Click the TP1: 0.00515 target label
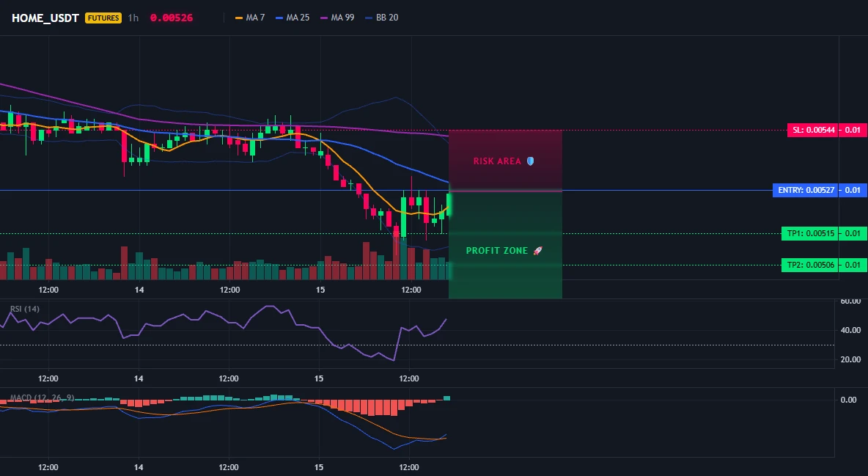Screen dimensions: 868x476 [809, 233]
